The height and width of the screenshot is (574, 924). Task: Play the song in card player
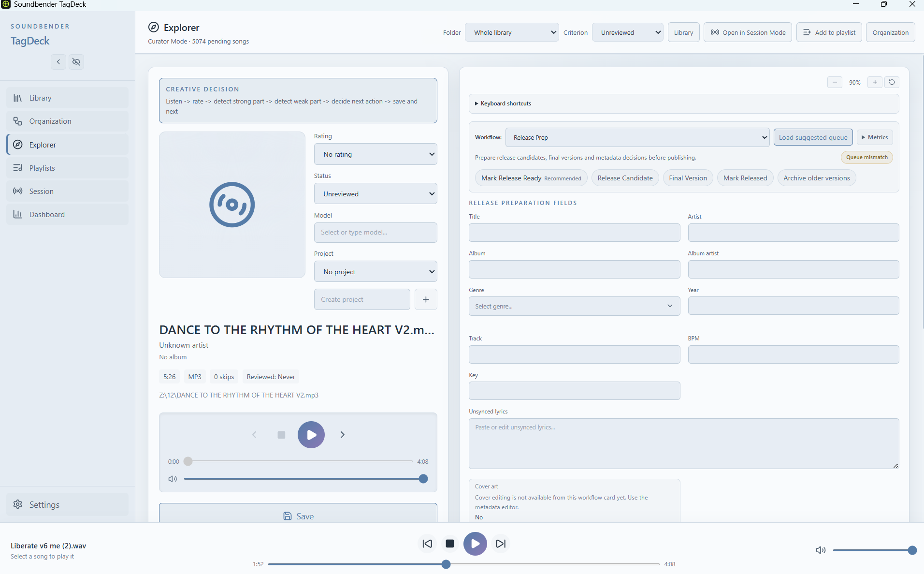coord(311,435)
